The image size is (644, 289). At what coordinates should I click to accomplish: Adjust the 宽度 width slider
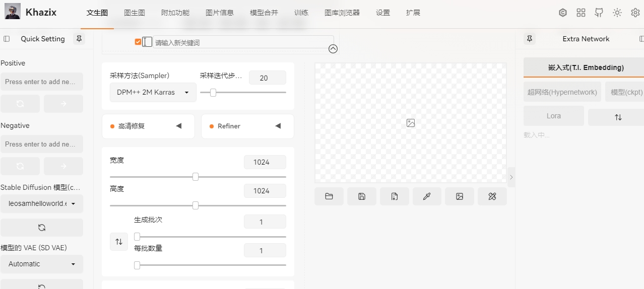pos(198,177)
